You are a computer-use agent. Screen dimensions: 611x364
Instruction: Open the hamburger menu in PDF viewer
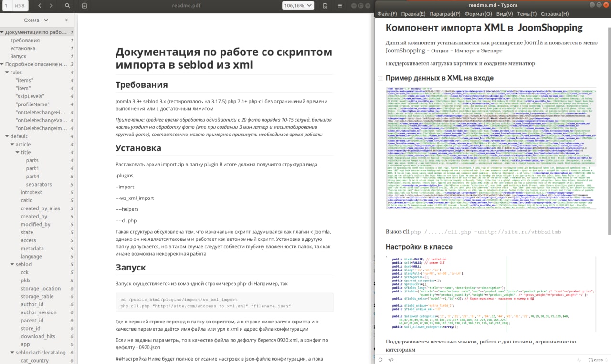(x=339, y=6)
